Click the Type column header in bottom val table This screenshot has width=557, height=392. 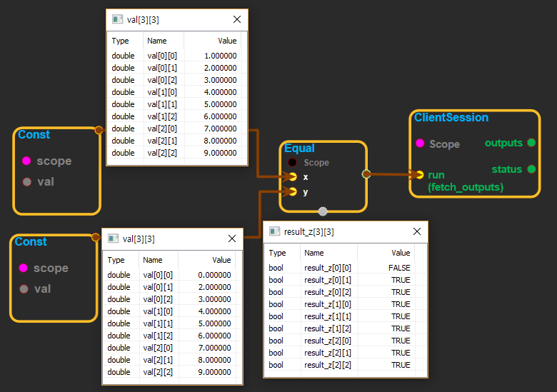point(116,260)
